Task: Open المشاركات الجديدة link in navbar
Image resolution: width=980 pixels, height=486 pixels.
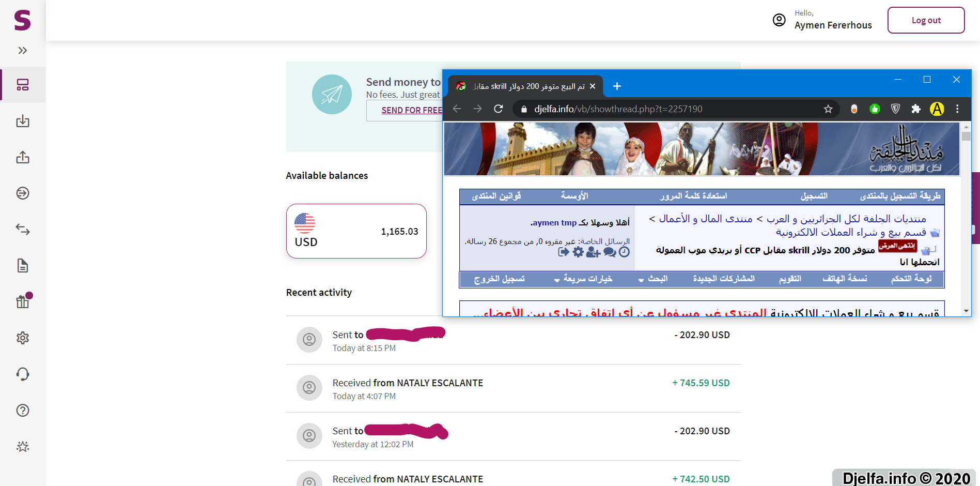Action: tap(724, 279)
